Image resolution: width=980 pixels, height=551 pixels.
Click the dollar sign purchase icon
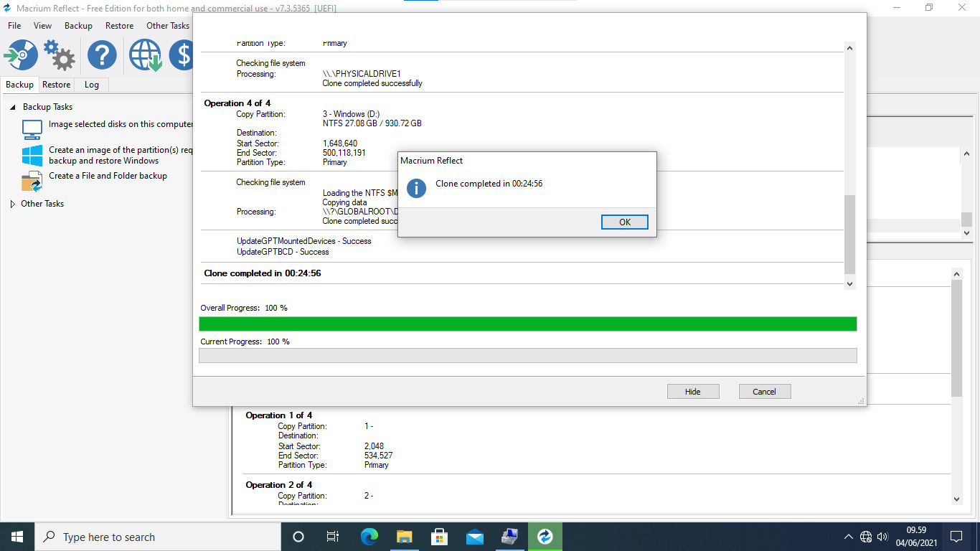(182, 55)
